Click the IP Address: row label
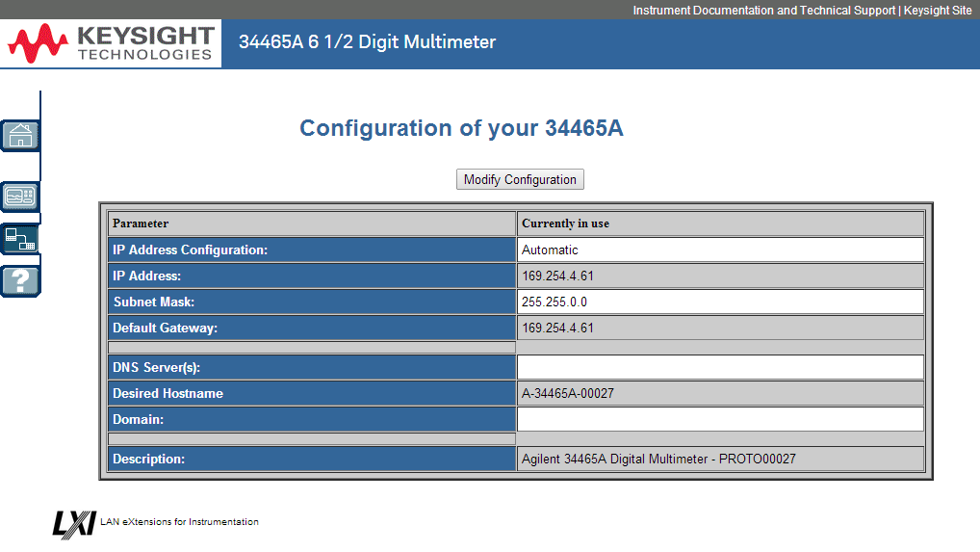 click(x=147, y=276)
